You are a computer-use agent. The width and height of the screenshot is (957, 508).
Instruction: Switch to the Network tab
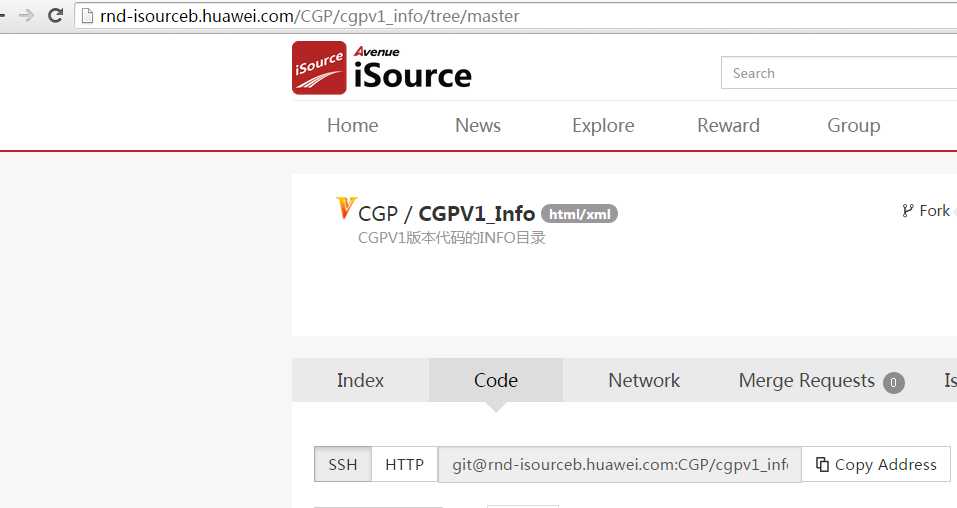[x=644, y=380]
